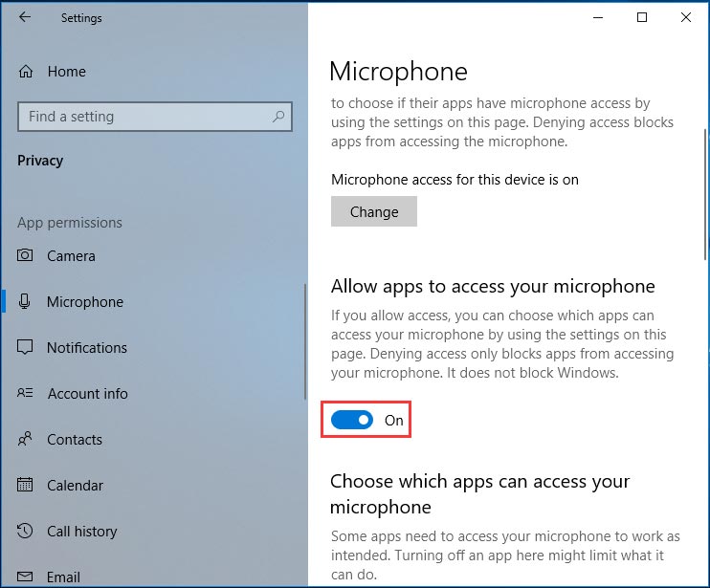Click the Call history clock icon
Screen dimensions: 710x588
(x=25, y=531)
